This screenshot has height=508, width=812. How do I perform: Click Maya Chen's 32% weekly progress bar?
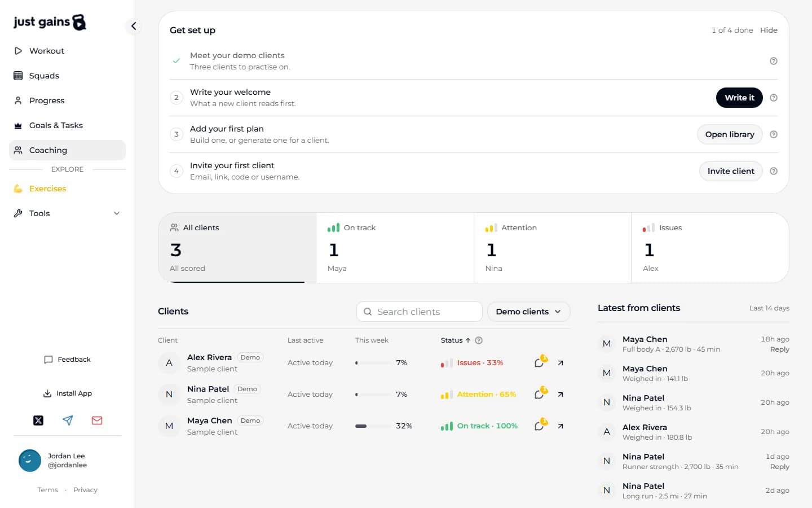[x=373, y=426]
